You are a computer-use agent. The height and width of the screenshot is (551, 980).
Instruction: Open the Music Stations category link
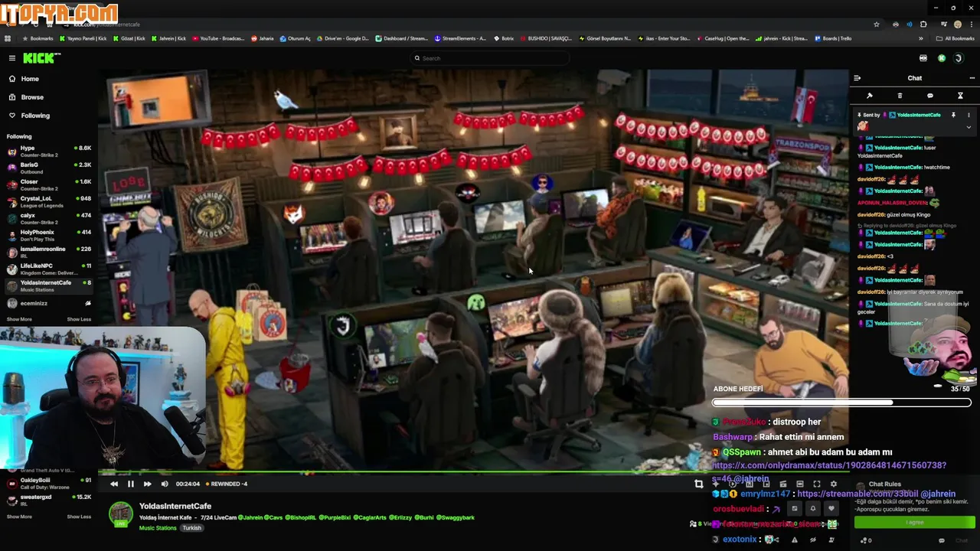pyautogui.click(x=158, y=528)
